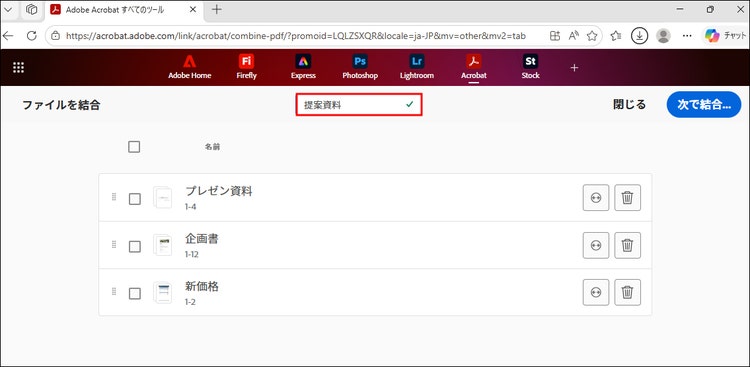
Task: Open Lightroom from the app bar
Action: [x=417, y=67]
